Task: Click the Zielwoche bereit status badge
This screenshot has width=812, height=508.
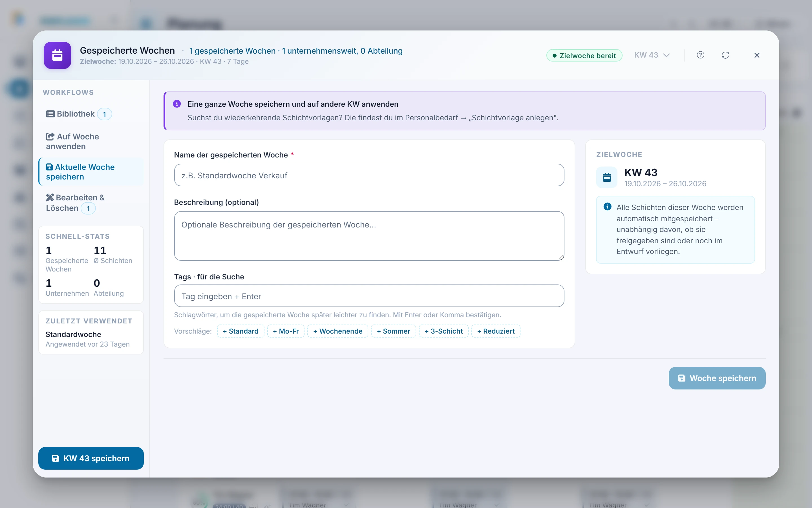Action: [x=584, y=55]
